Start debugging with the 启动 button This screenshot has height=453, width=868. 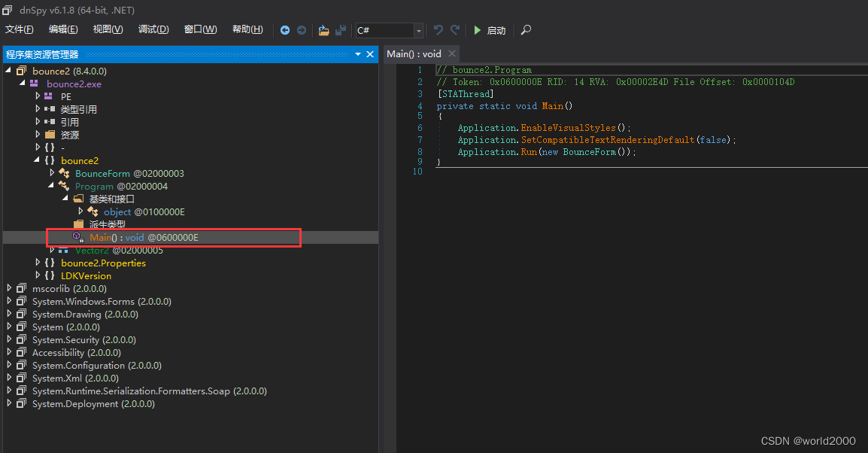[490, 30]
